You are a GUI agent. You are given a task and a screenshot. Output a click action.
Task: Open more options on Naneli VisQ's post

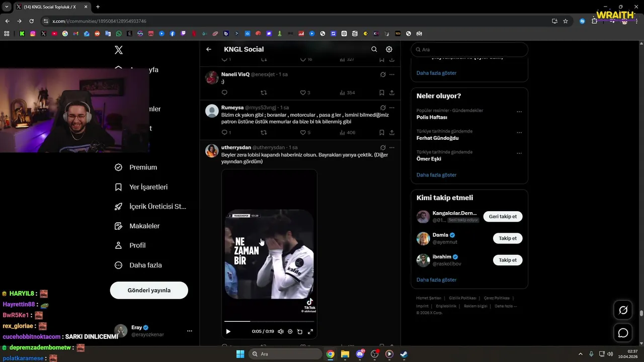tap(392, 74)
